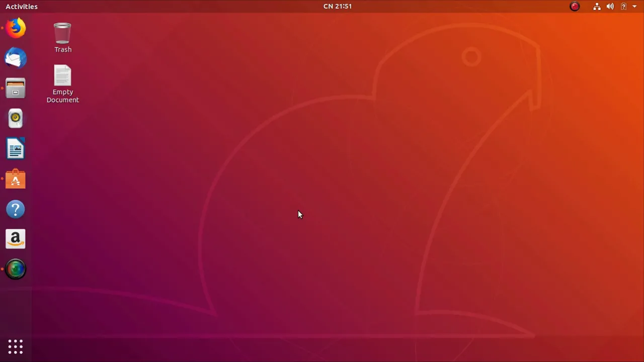Image resolution: width=644 pixels, height=362 pixels.
Task: Click the red recording indicator
Action: pos(575,7)
